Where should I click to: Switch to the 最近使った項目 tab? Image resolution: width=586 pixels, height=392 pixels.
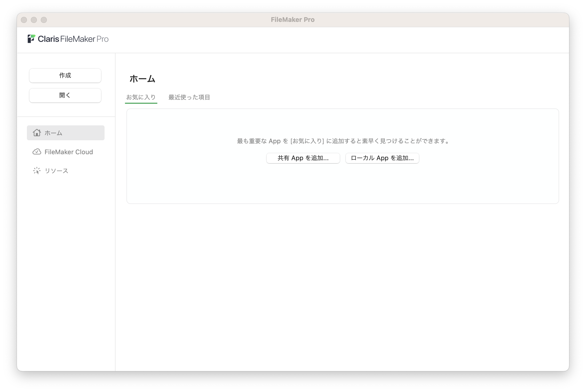pos(189,97)
